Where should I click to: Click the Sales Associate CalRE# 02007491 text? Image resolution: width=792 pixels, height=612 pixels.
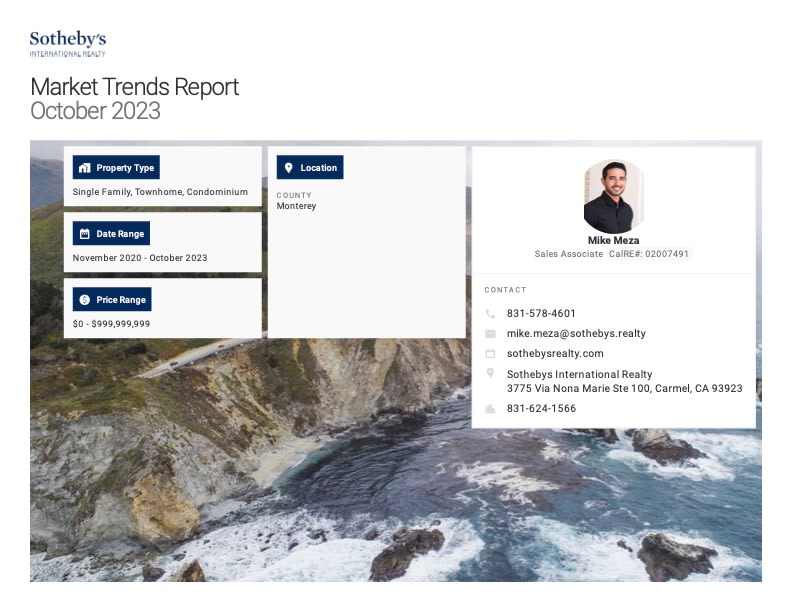click(x=611, y=254)
